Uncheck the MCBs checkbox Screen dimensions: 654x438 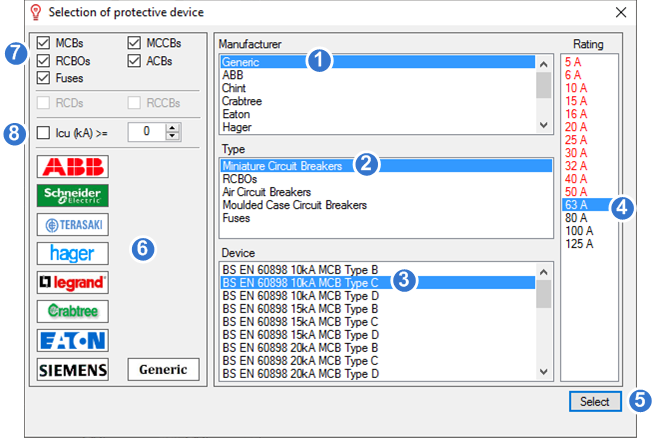point(43,43)
